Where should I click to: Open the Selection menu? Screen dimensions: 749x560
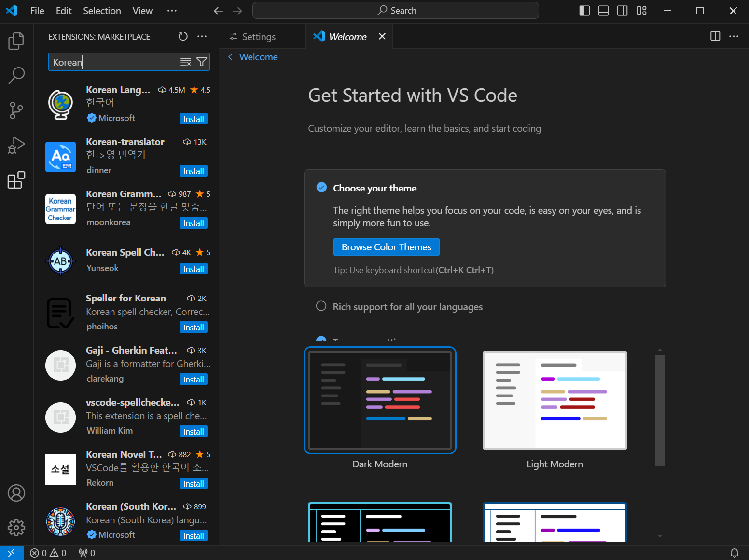tap(102, 11)
